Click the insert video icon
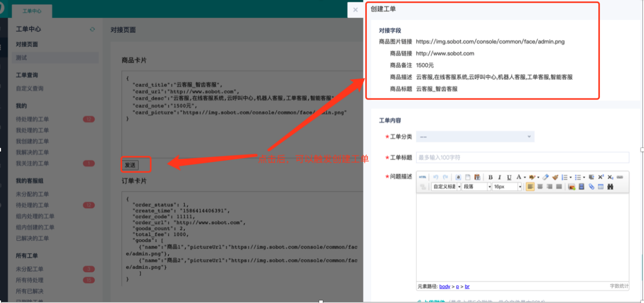This screenshot has width=644, height=303. pos(581,186)
